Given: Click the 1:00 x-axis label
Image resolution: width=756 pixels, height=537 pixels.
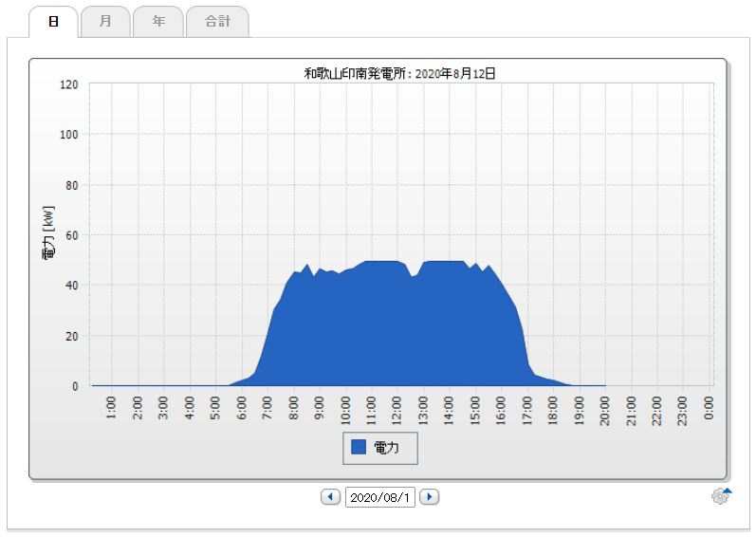Looking at the screenshot, I should 111,408.
